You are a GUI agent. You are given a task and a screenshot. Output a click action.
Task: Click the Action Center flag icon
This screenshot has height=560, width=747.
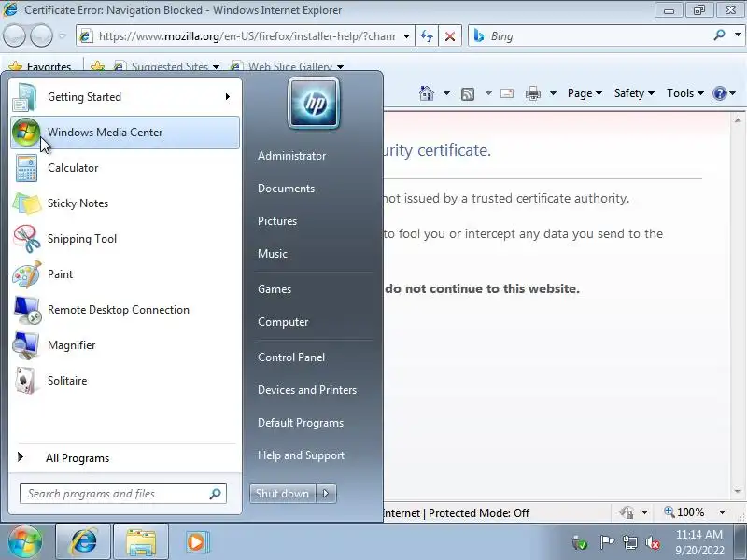(606, 542)
